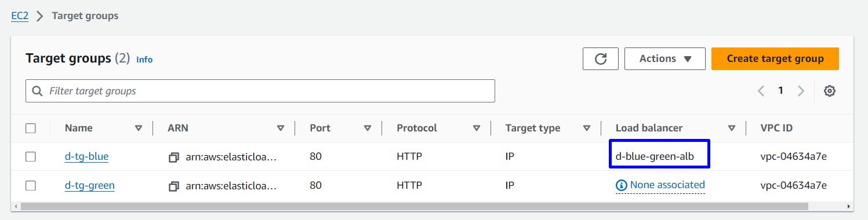Focus the Filter target groups field
868x220 pixels.
(x=260, y=91)
